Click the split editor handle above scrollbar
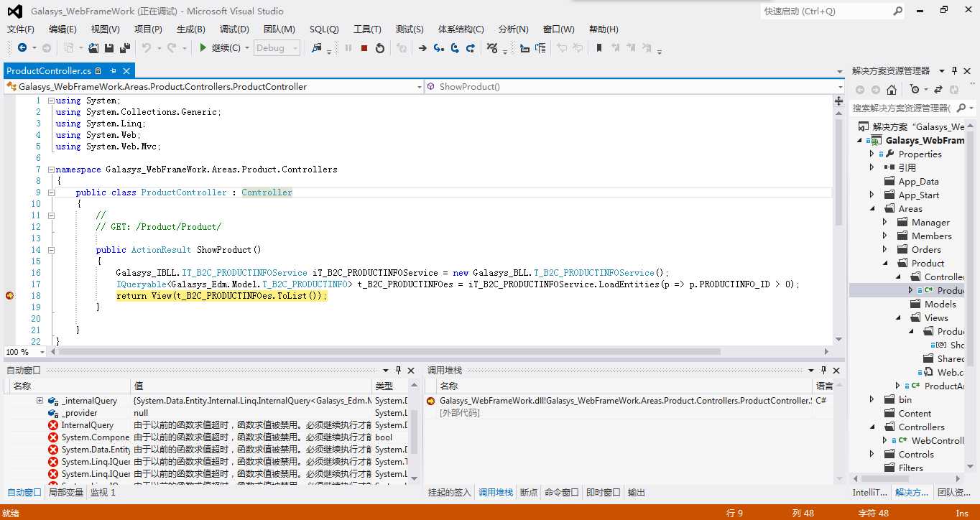The width and height of the screenshot is (980, 520). (x=838, y=101)
